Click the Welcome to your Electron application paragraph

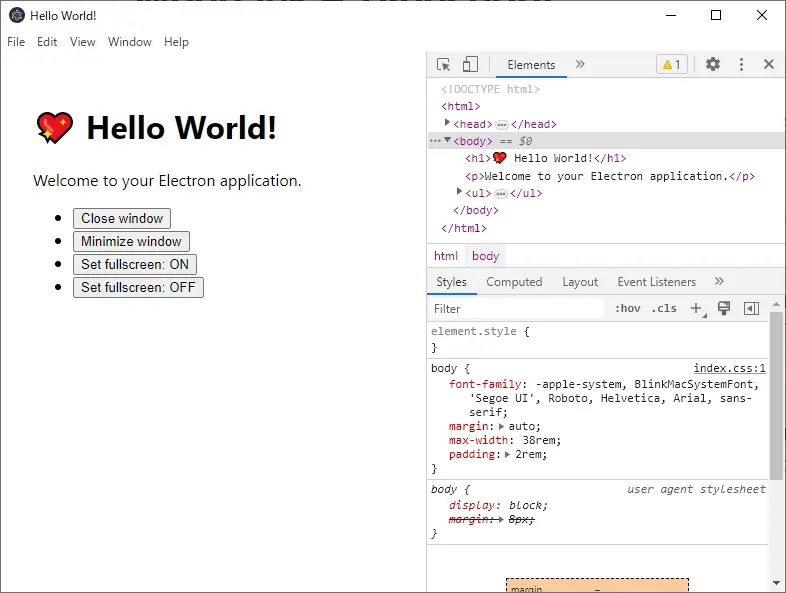(x=167, y=181)
